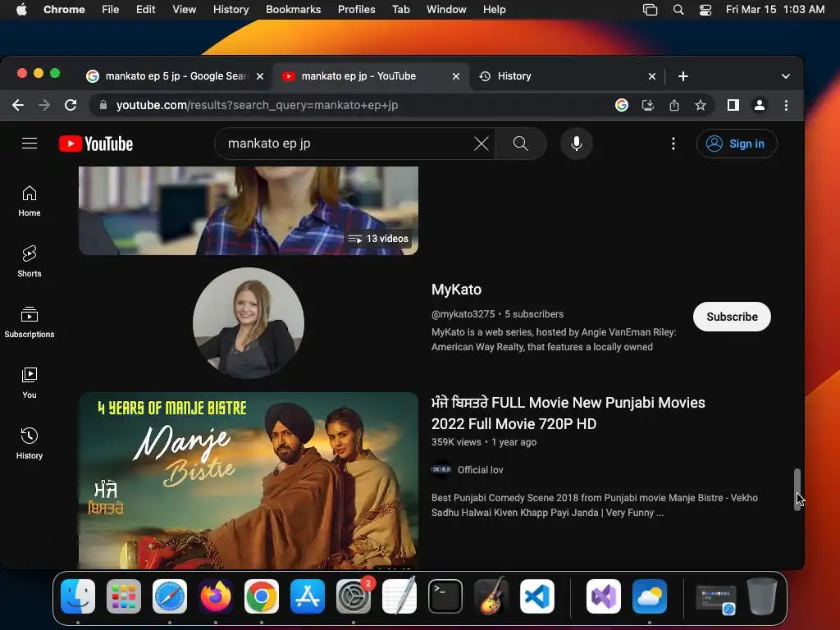Launch Firefox from the Dock
This screenshot has height=630, width=840.
[216, 596]
